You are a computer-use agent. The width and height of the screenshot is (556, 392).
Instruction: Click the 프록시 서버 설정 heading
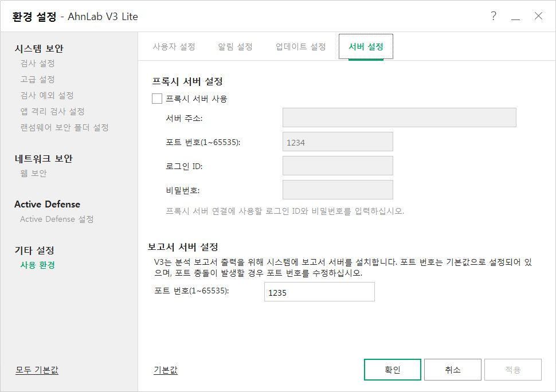[x=187, y=81]
